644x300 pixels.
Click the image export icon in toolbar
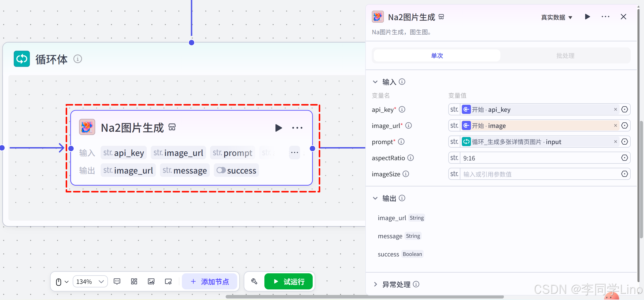[151, 281]
